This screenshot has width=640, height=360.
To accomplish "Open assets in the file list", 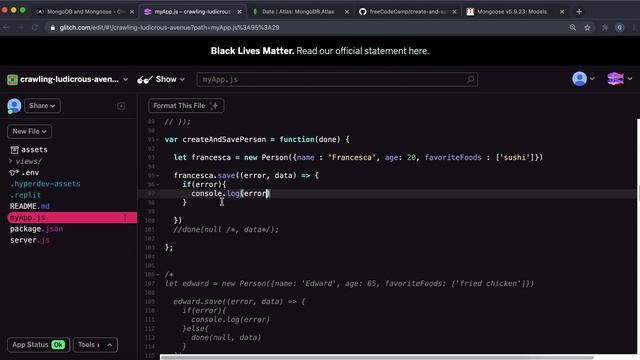I will [x=34, y=150].
